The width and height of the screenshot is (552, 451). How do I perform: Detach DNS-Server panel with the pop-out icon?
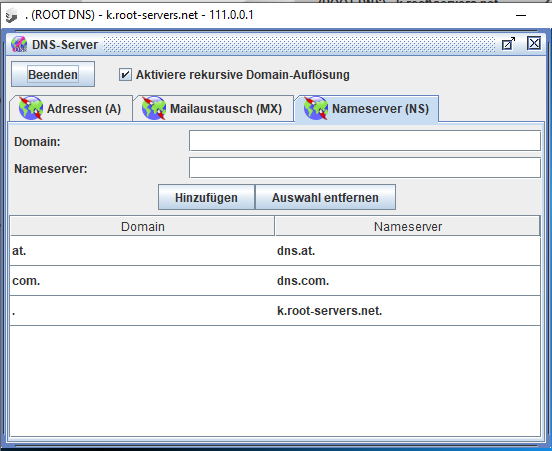pyautogui.click(x=508, y=44)
